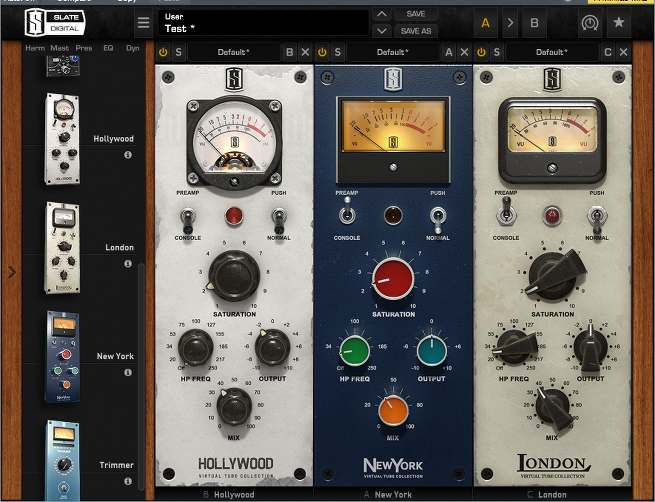This screenshot has width=655, height=502.
Task: Select New York thumbnail in module browser
Action: [63, 356]
